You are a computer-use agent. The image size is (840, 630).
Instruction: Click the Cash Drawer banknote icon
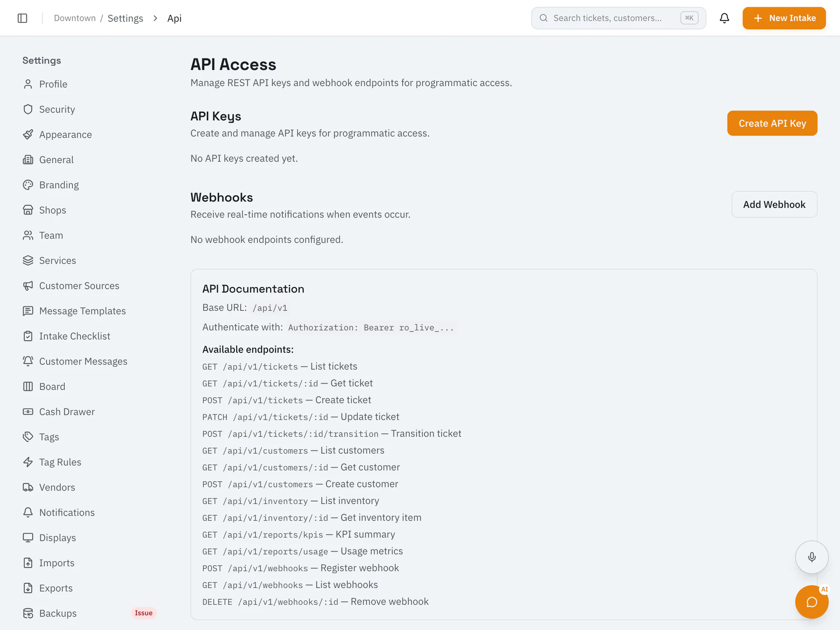pyautogui.click(x=28, y=412)
